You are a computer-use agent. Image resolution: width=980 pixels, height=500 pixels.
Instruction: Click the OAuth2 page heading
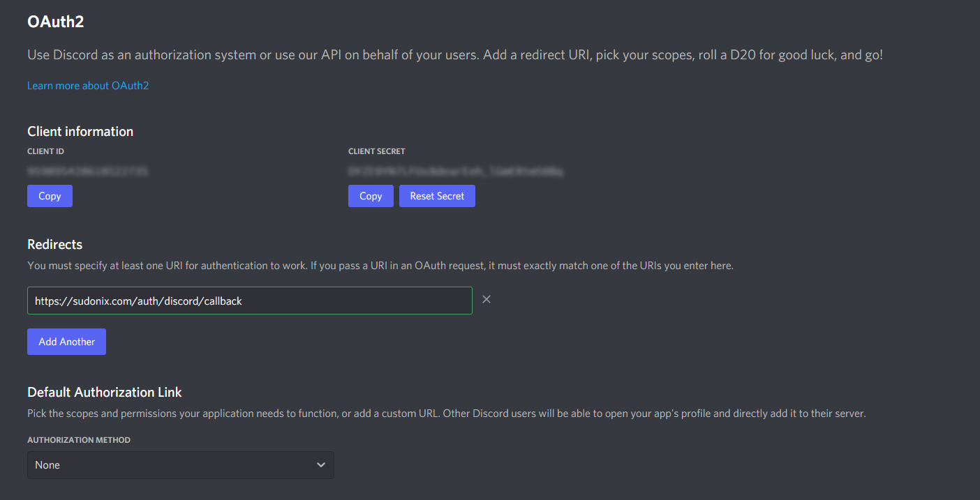pos(56,22)
